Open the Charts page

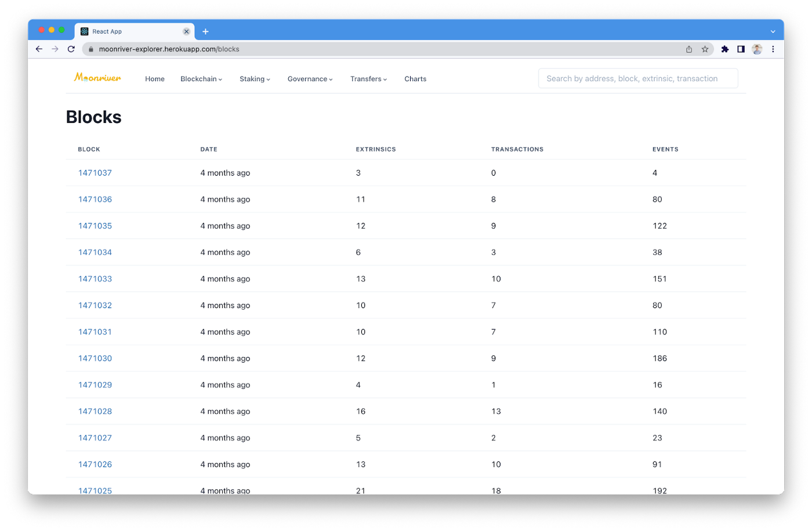(415, 79)
